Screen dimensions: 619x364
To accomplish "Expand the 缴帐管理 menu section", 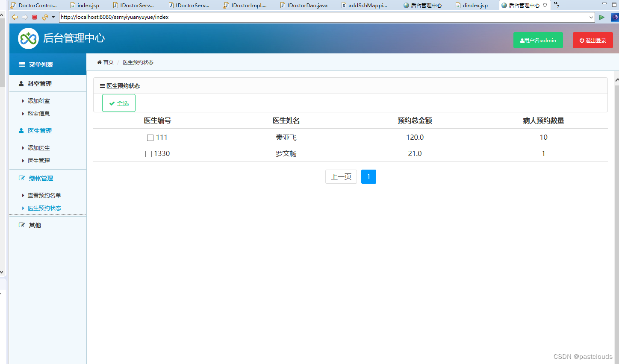I will pos(48,178).
